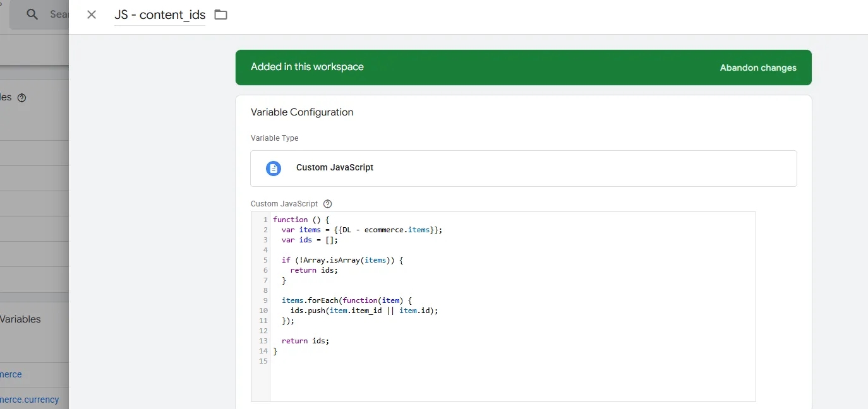Edit the variable name JS - content_ids
The width and height of the screenshot is (868, 409).
tap(160, 15)
